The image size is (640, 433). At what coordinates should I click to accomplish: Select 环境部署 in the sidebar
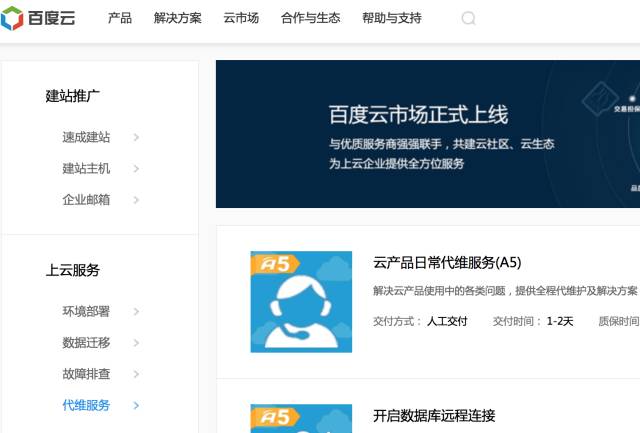coord(86,311)
